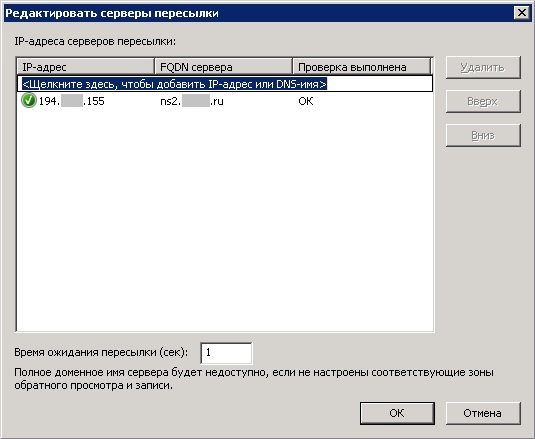The image size is (535, 439).
Task: Click the Вниз button
Action: coord(483,135)
